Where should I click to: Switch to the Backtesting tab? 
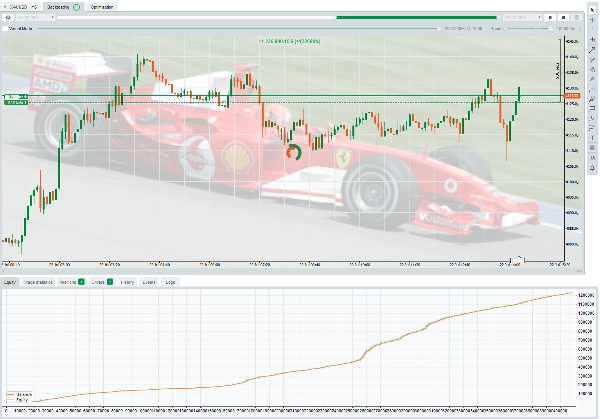click(64, 7)
